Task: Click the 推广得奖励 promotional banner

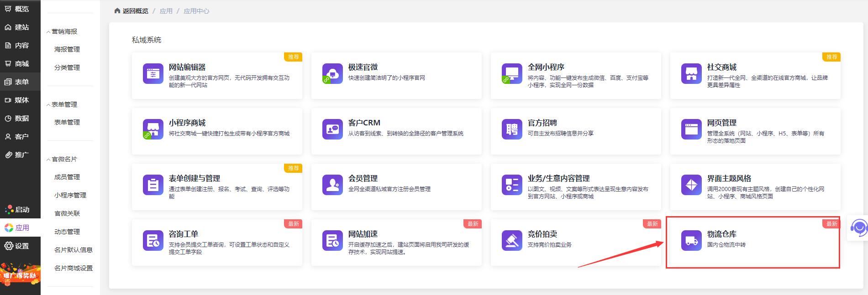Action: coord(20,274)
